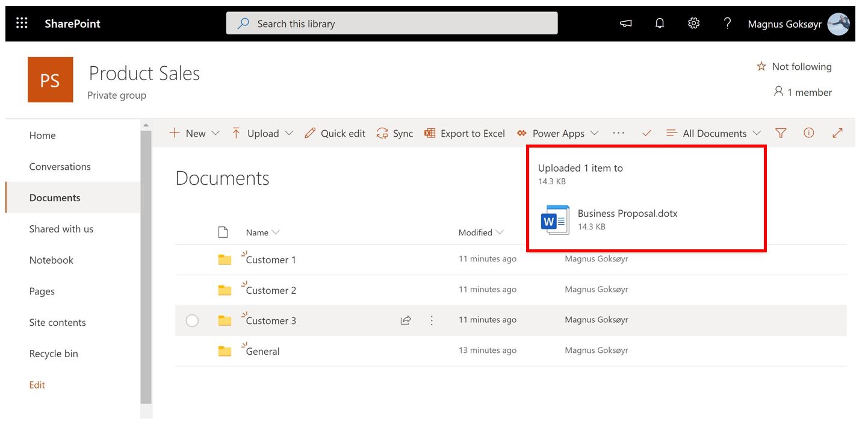Switch to the Conversations section
This screenshot has width=868, height=430.
(x=60, y=166)
